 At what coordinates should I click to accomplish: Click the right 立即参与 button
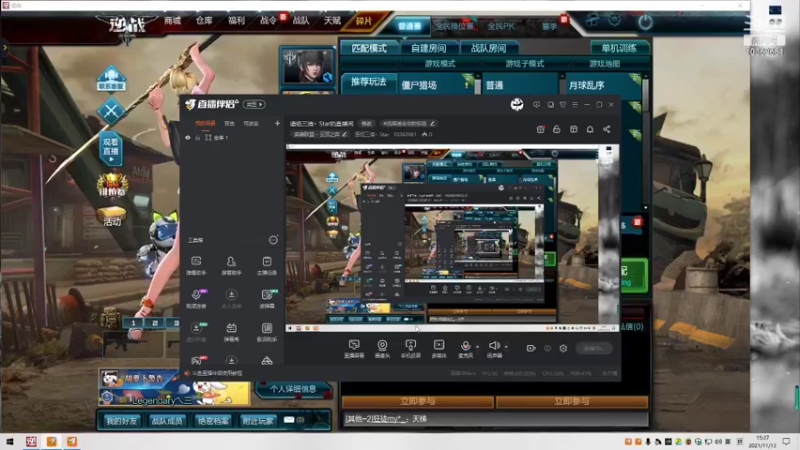571,402
